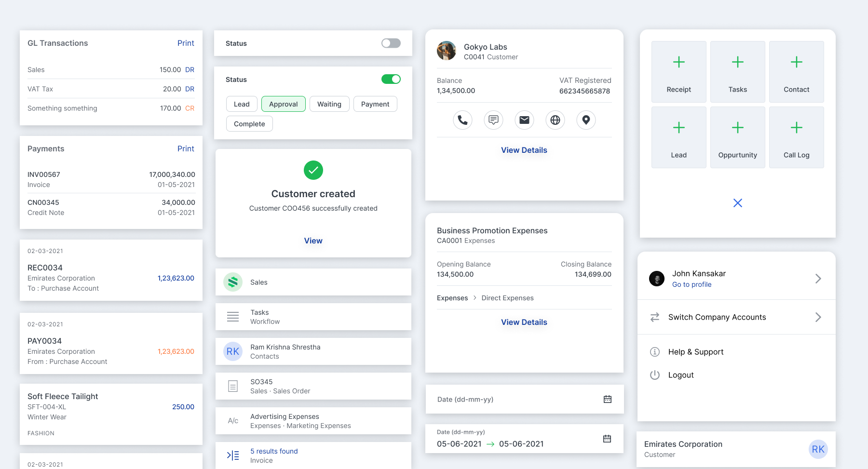The width and height of the screenshot is (868, 469).
Task: Expand John Kansakar profile chevron
Action: (x=818, y=279)
